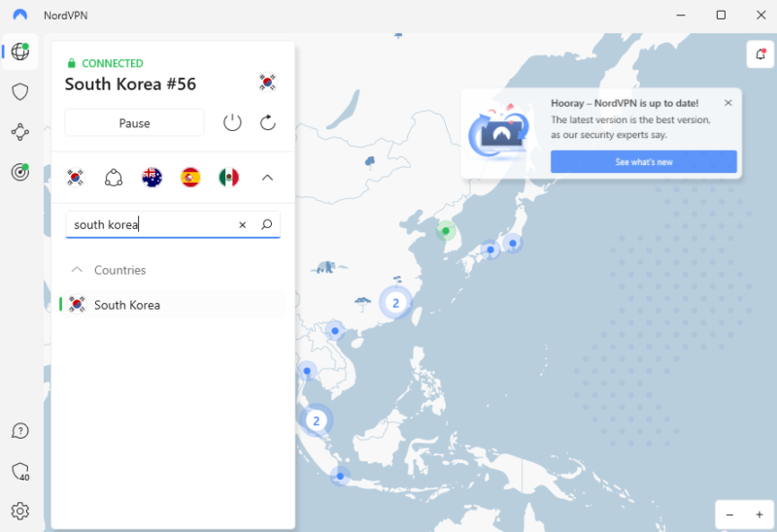Viewport: 777px width, 532px height.
Task: Select South Korea in results list
Action: point(173,305)
